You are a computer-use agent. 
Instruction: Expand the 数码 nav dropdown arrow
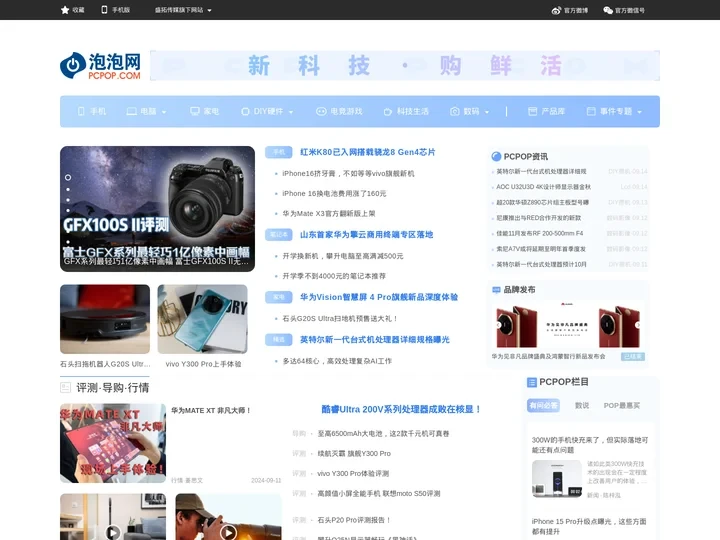487,112
